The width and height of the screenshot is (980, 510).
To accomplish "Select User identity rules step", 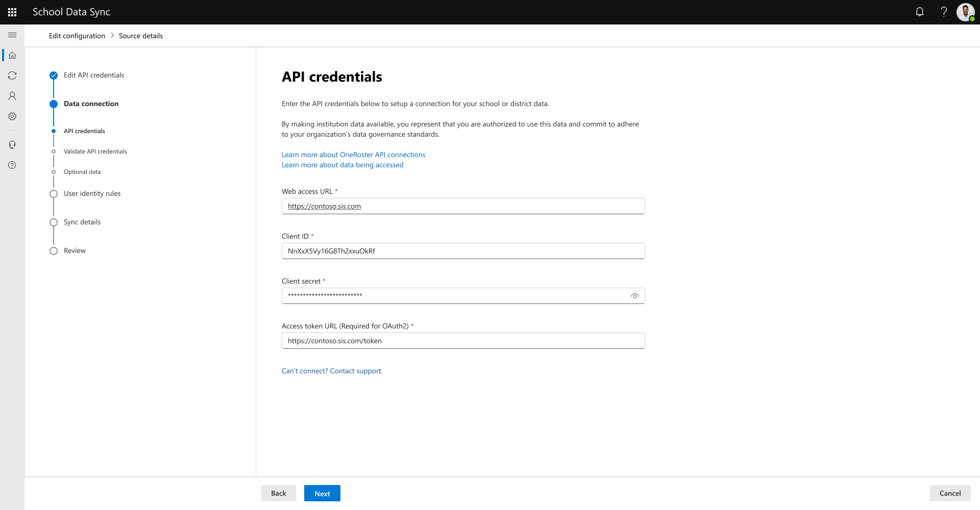I will tap(92, 193).
